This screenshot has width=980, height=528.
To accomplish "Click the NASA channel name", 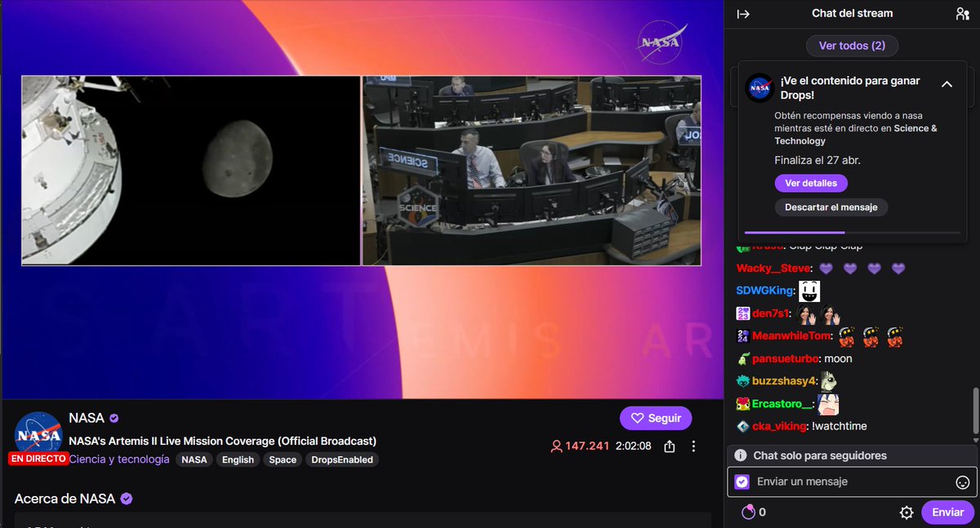I will tap(87, 418).
